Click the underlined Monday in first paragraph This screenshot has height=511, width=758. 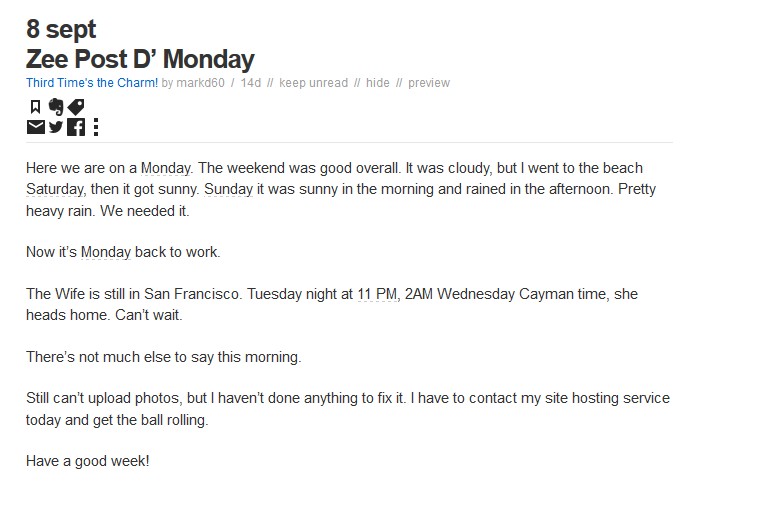pos(165,168)
